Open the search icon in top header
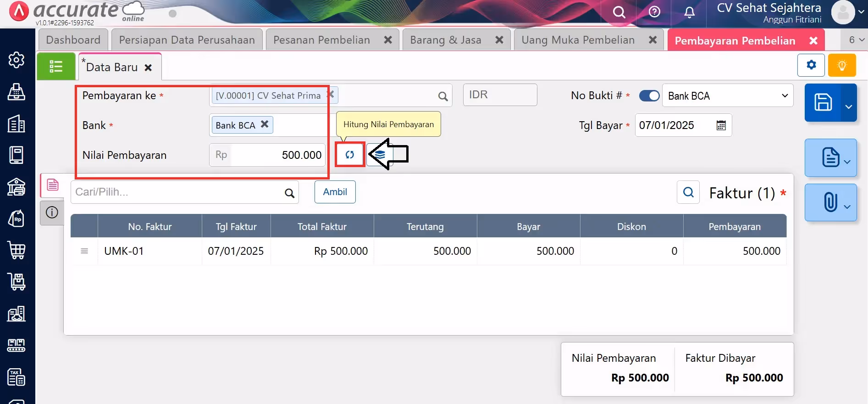Image resolution: width=868 pixels, height=404 pixels. point(619,12)
